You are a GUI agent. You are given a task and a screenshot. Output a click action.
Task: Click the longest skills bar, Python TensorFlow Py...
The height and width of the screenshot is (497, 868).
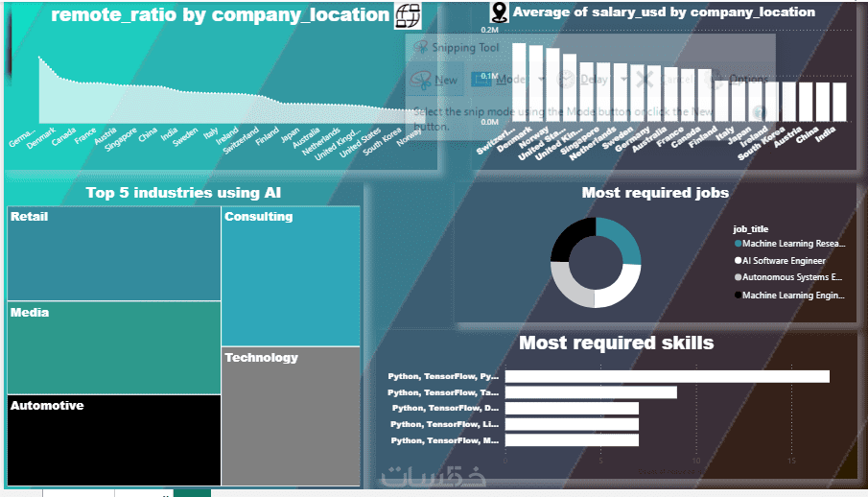coord(667,377)
